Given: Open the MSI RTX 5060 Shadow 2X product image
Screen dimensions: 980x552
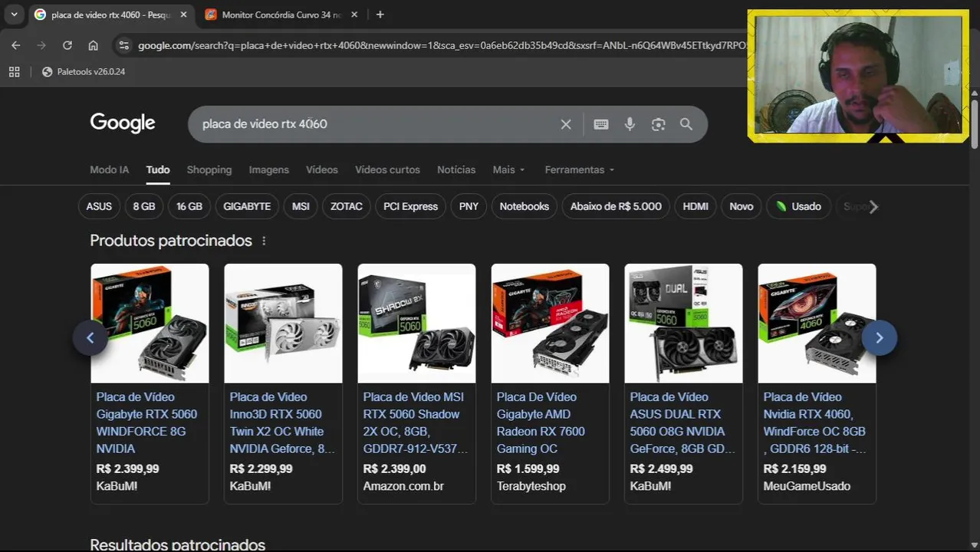Looking at the screenshot, I should click(x=416, y=324).
